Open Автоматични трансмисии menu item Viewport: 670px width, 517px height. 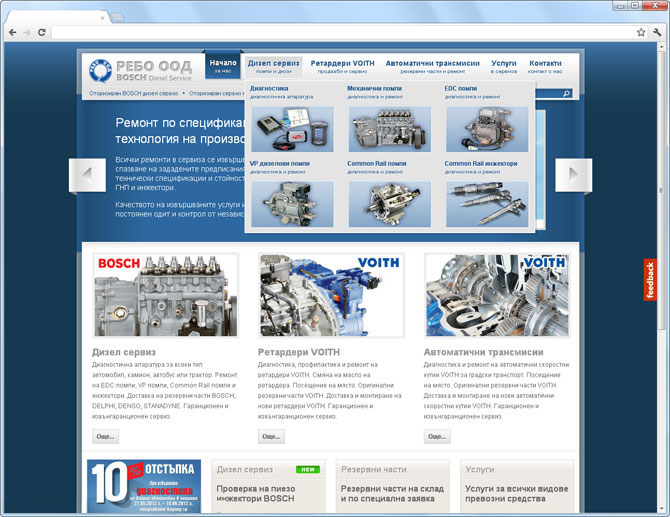432,66
